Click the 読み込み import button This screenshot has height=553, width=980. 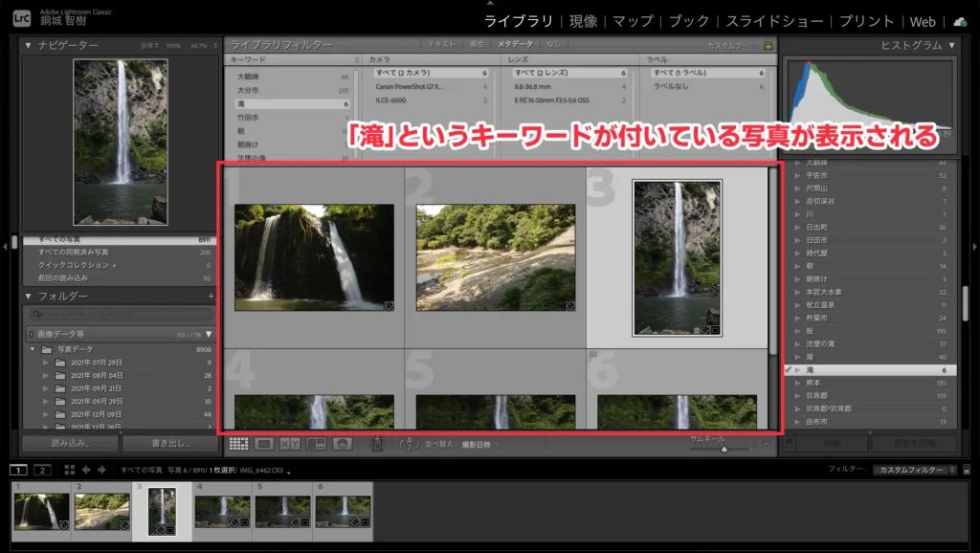coord(71,444)
